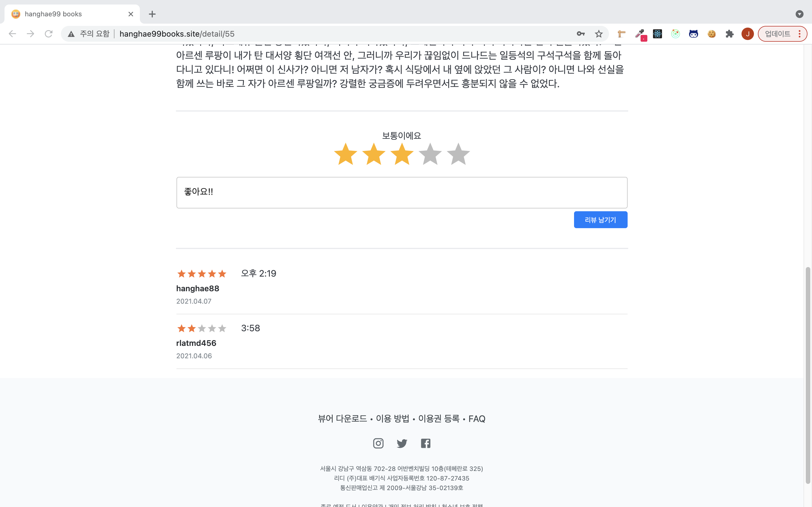Click the Twitter bird icon
This screenshot has height=507, width=812.
pos(402,443)
